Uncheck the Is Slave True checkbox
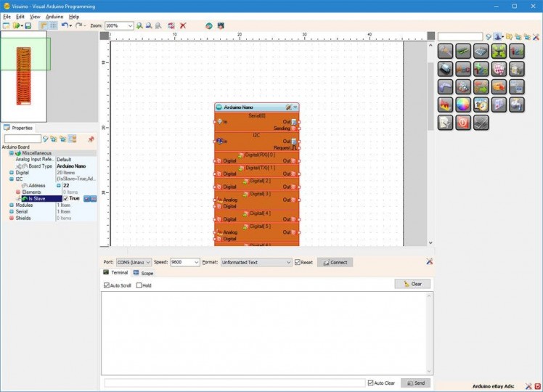Viewport: 543px width, 392px height. tap(66, 198)
